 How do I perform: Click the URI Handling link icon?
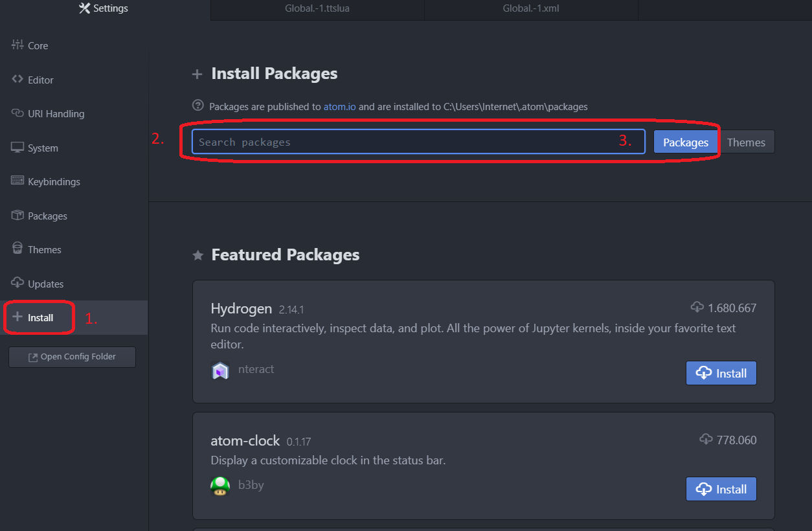coord(17,113)
